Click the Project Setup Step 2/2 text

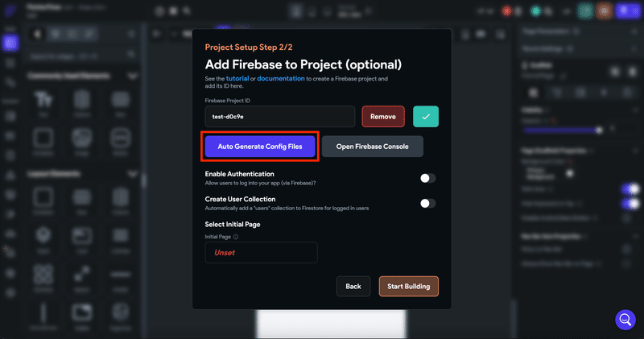pyautogui.click(x=249, y=48)
